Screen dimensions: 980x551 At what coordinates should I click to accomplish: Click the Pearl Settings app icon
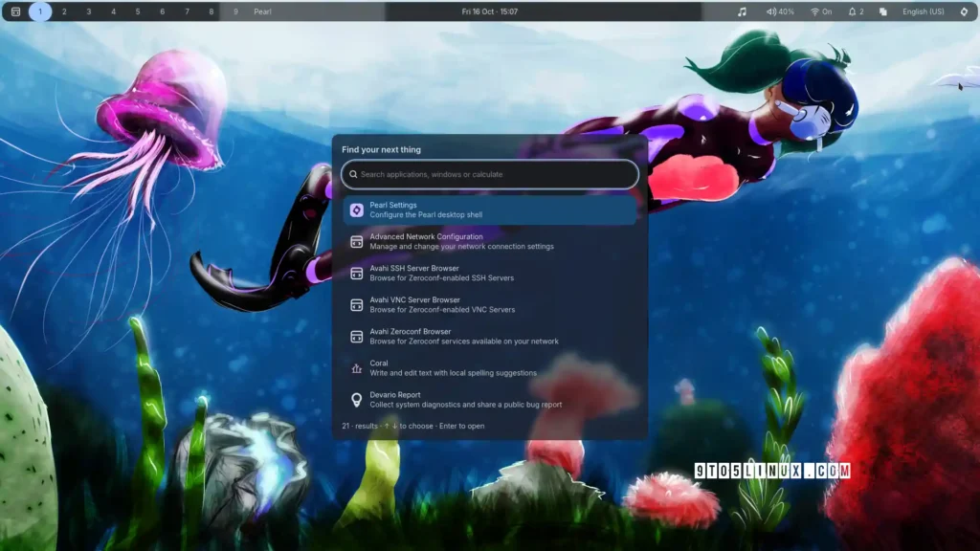[356, 209]
